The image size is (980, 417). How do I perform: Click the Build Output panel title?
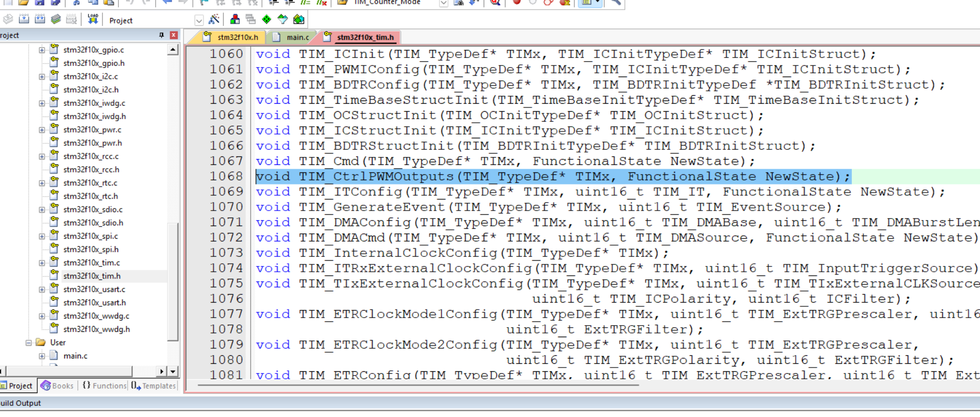click(x=20, y=403)
